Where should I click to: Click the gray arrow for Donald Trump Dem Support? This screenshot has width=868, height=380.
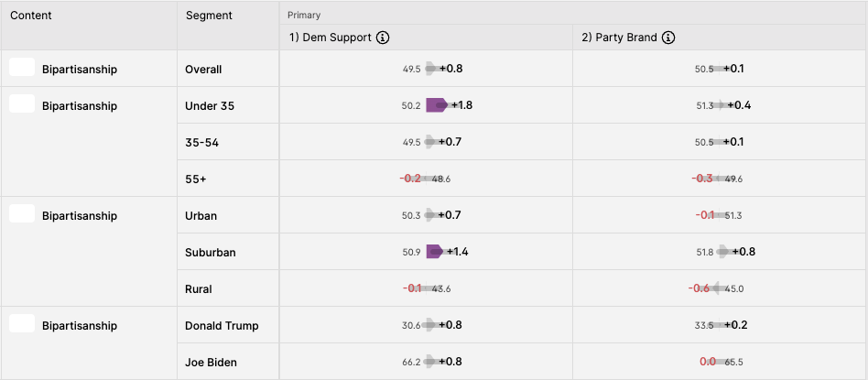[432, 325]
